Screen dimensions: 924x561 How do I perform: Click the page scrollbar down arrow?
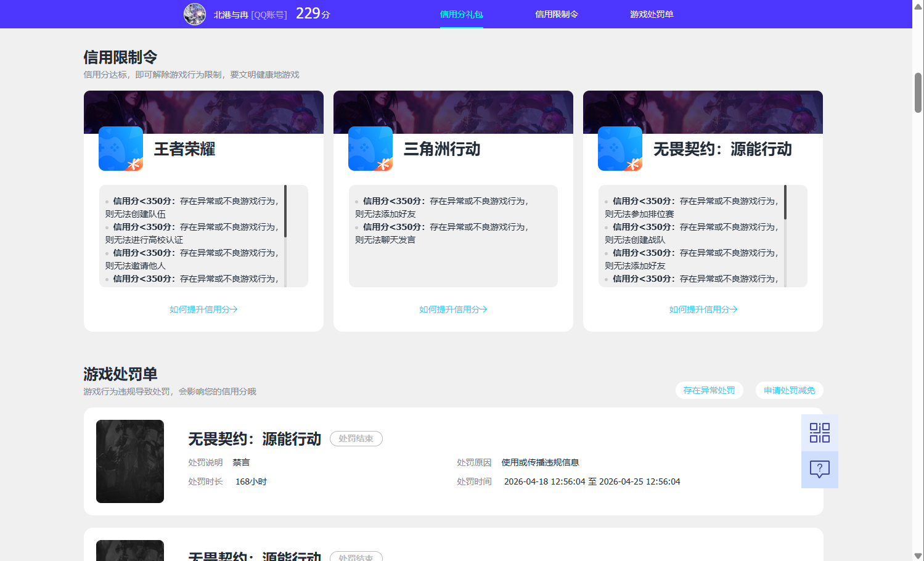click(x=918, y=555)
